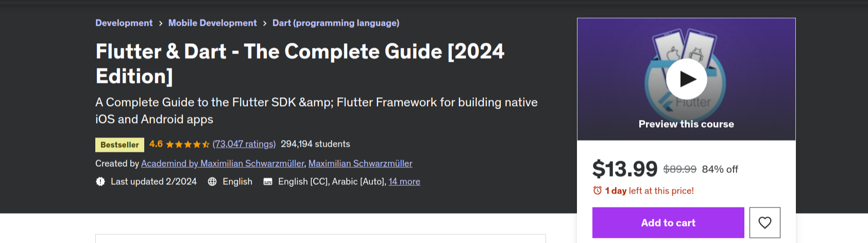Click the Preview this course label

click(x=686, y=124)
